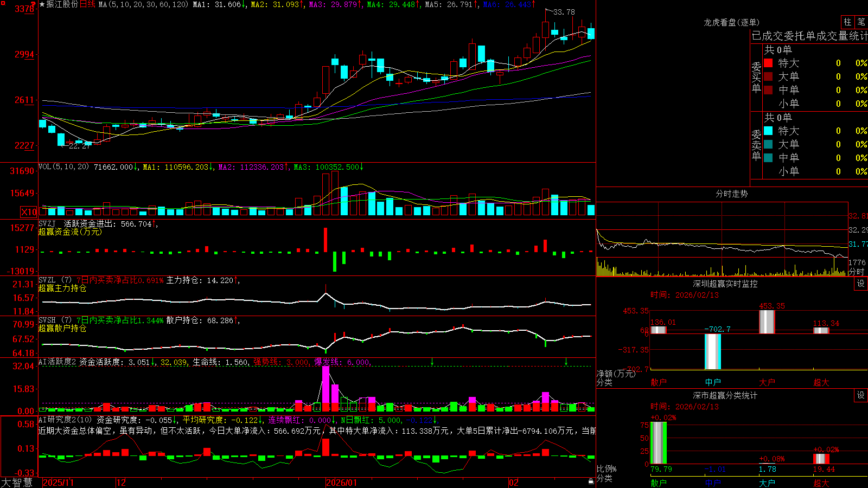Click the 22.27 low price marker
Image resolution: width=868 pixels, height=488 pixels.
80,146
